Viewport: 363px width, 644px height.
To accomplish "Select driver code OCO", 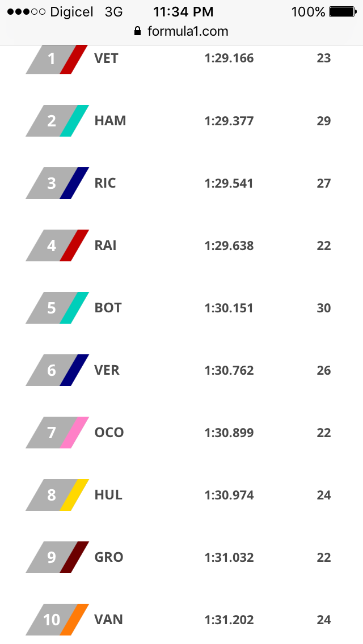I will (109, 433).
